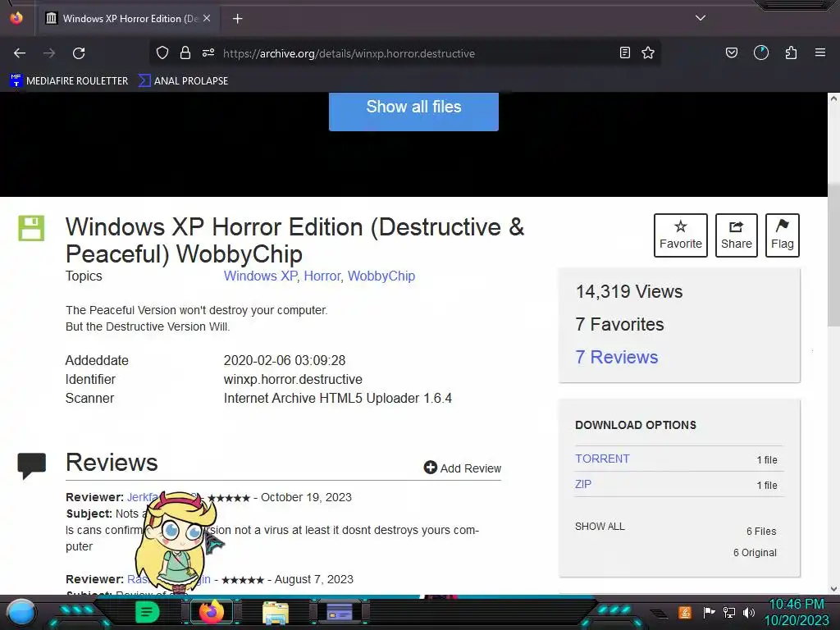Click identifier value winxp.horror.destructive
The image size is (840, 630).
pos(293,379)
